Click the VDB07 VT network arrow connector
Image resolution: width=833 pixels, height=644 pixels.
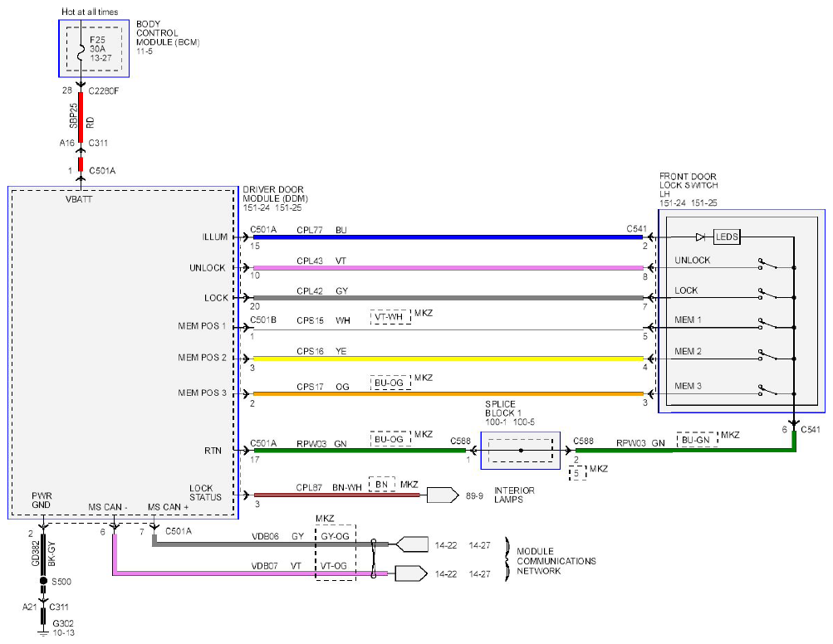[411, 573]
